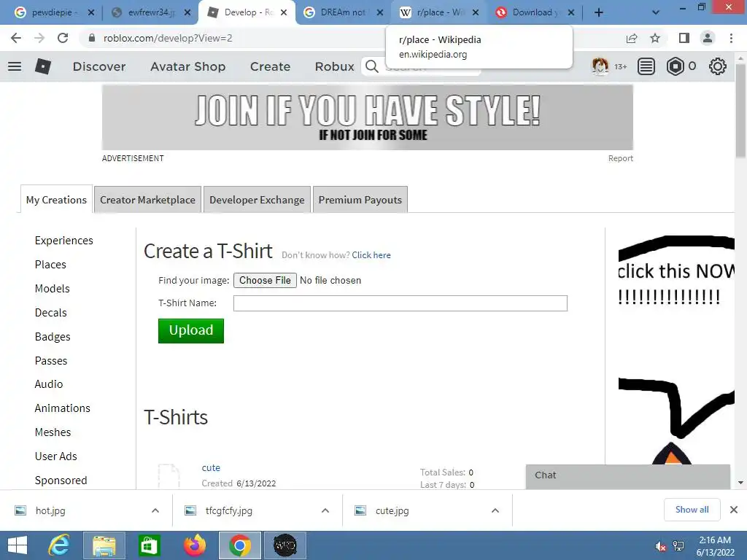Bookmark this page with the star icon
This screenshot has height=560, width=747.
pos(655,38)
